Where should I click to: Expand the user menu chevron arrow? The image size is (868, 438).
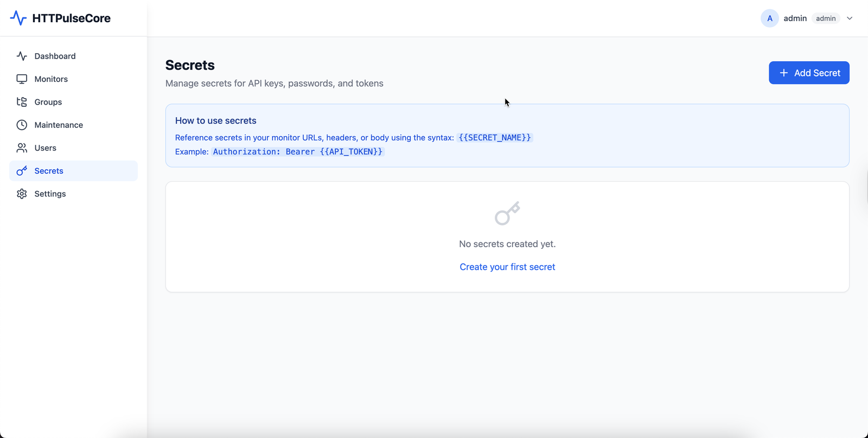850,18
